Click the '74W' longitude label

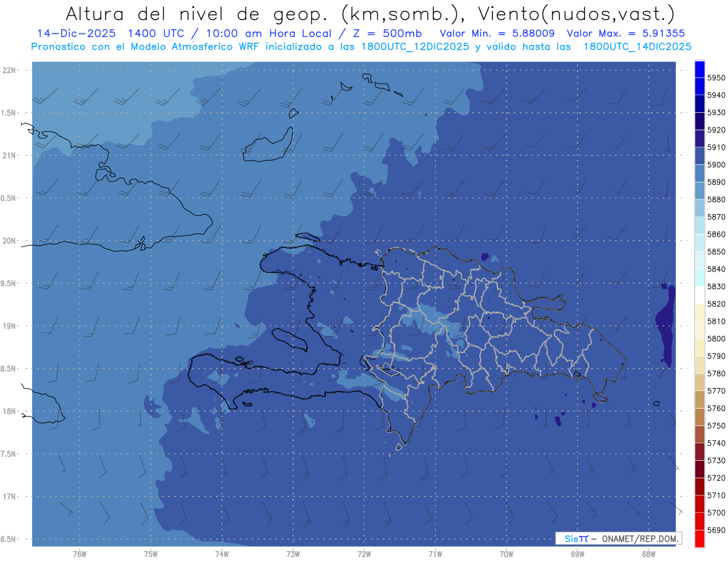(x=222, y=554)
